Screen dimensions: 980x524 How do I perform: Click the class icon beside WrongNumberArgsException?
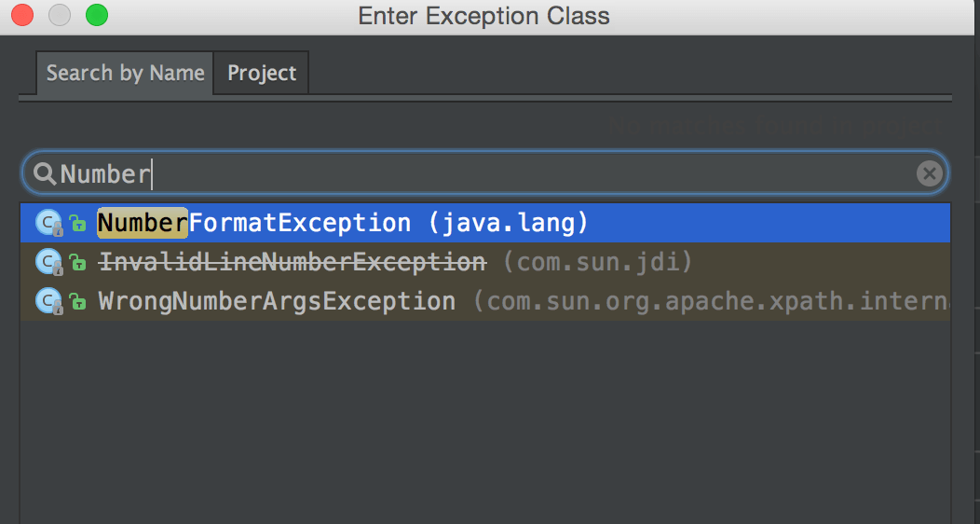48,302
